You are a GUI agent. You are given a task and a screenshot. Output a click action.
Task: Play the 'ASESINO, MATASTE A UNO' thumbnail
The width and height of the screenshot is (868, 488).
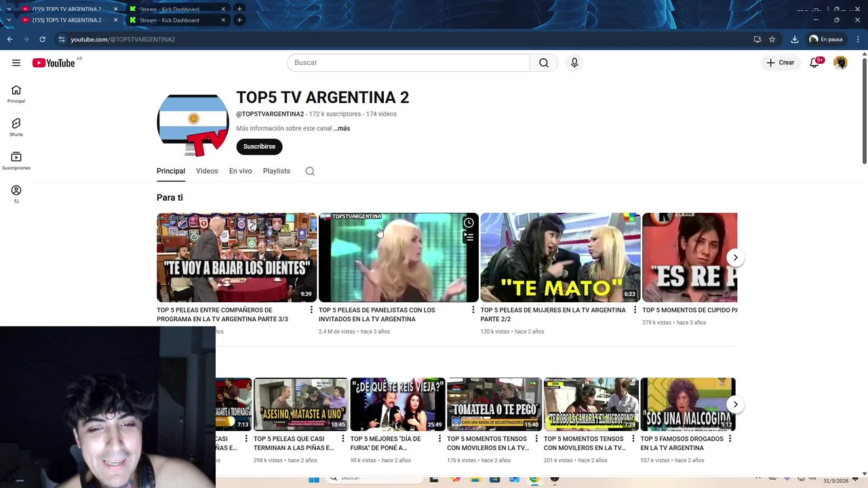pos(300,405)
